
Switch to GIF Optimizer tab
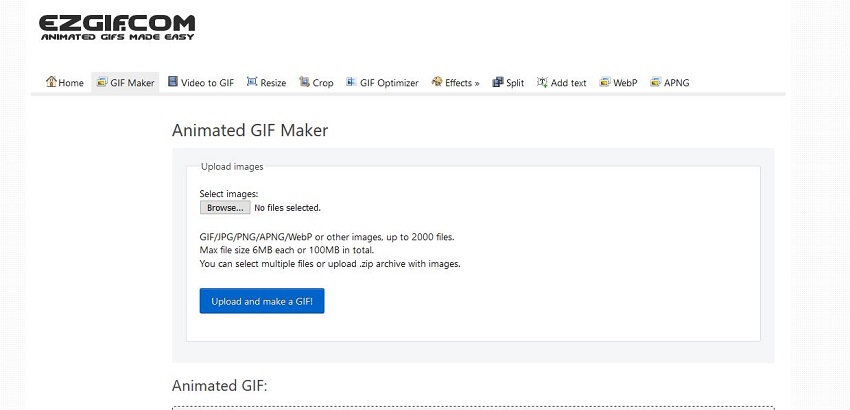click(382, 83)
